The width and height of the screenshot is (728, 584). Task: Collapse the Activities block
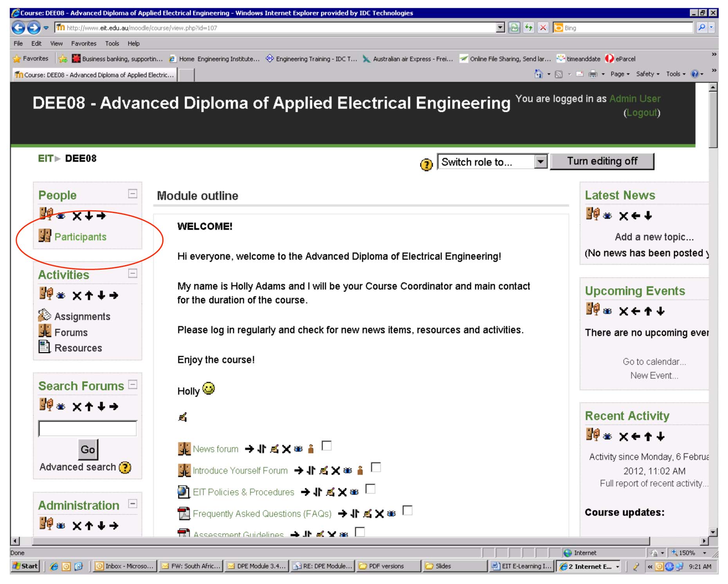133,274
